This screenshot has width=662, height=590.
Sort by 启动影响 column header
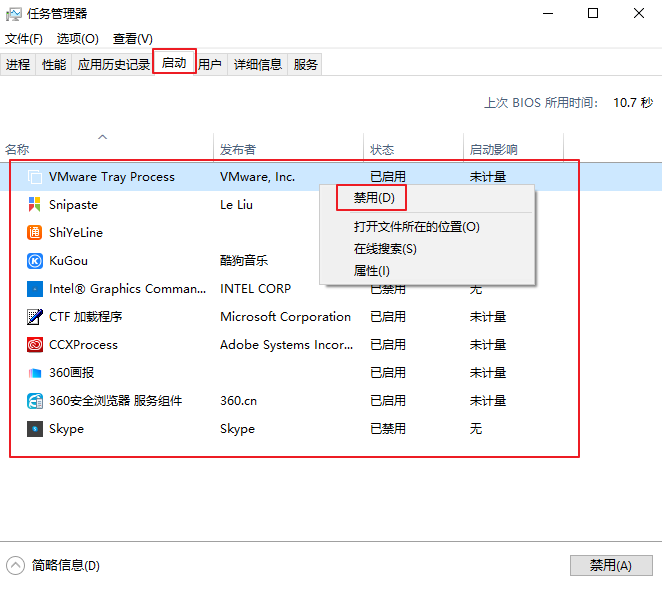[x=494, y=150]
